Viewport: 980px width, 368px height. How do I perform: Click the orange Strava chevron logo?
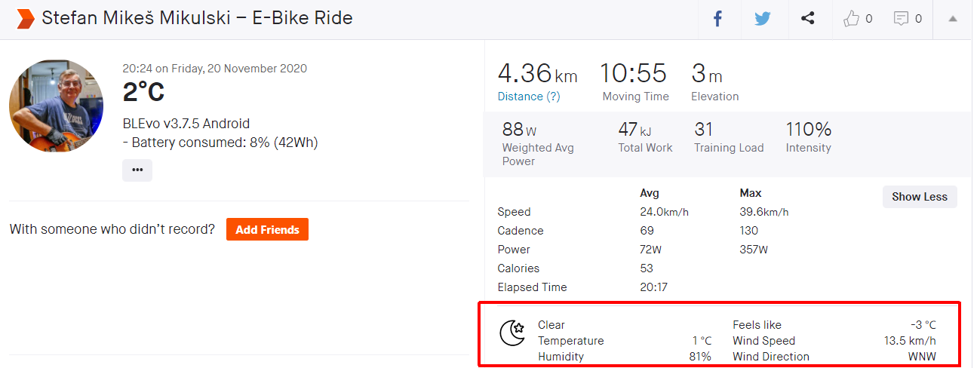(26, 19)
